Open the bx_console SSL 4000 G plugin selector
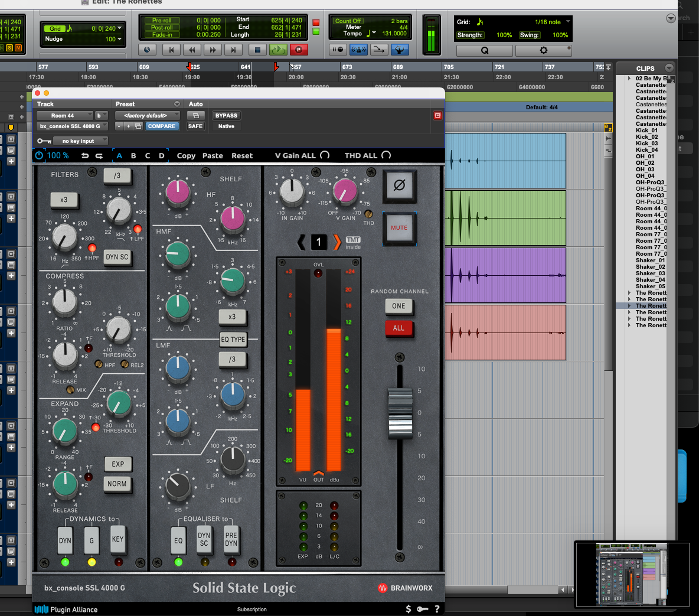This screenshot has height=616, width=699. 72,126
